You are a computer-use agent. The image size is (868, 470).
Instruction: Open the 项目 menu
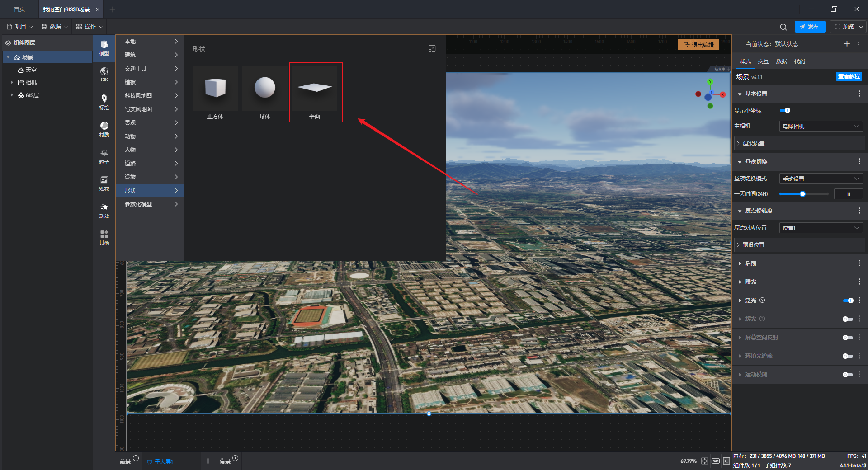(x=20, y=27)
